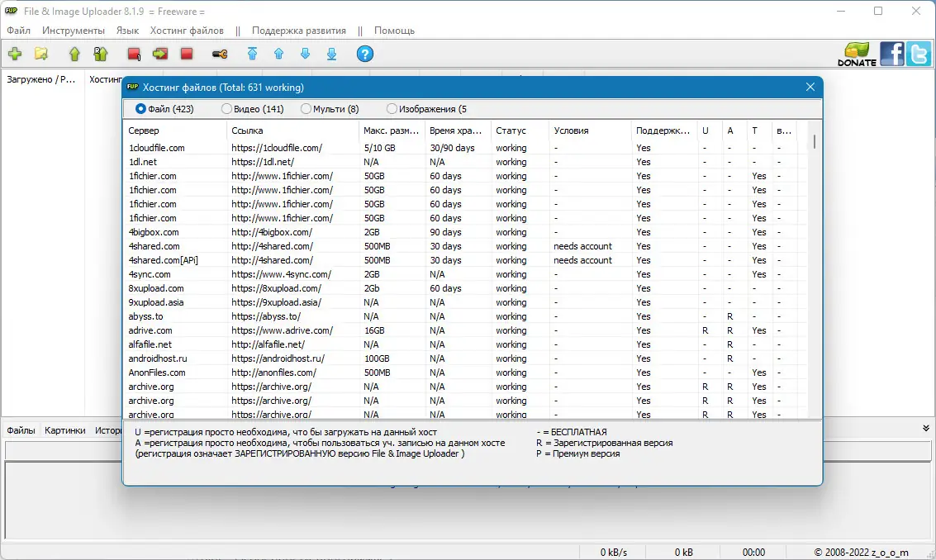Select the Изображения radio button
The image size is (936, 560).
pyautogui.click(x=427, y=109)
